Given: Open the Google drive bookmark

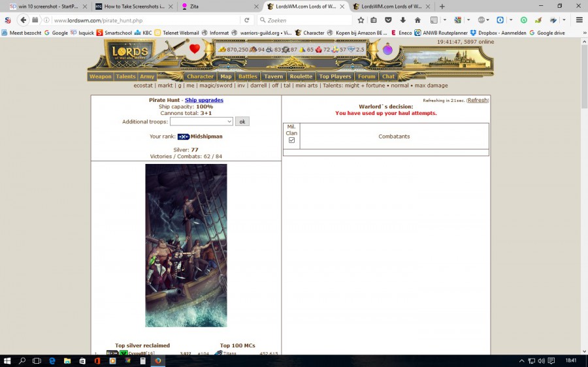Looking at the screenshot, I should click(547, 33).
